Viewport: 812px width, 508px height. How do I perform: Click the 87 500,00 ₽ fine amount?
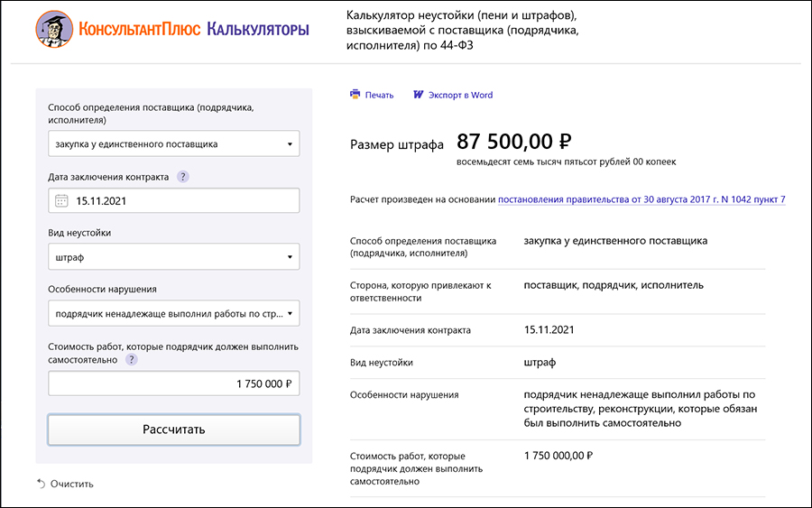(514, 143)
